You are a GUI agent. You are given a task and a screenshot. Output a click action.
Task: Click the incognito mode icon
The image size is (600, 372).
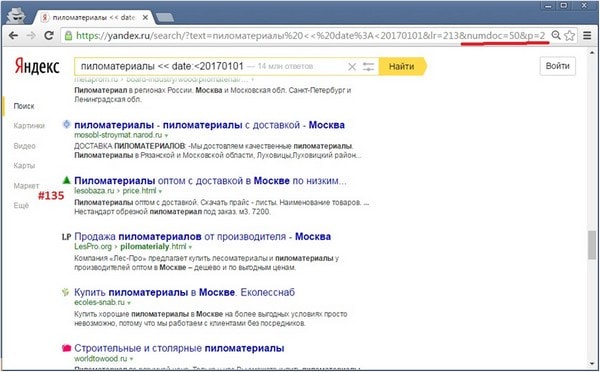16,16
